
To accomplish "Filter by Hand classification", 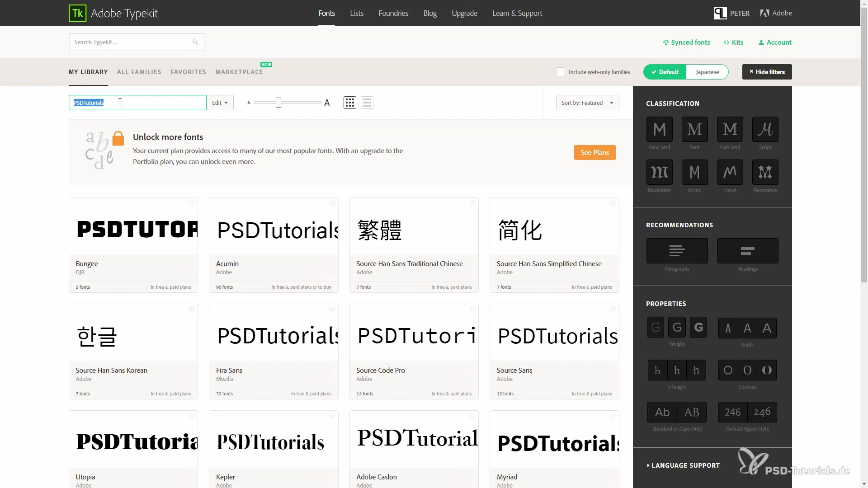I will [x=730, y=172].
